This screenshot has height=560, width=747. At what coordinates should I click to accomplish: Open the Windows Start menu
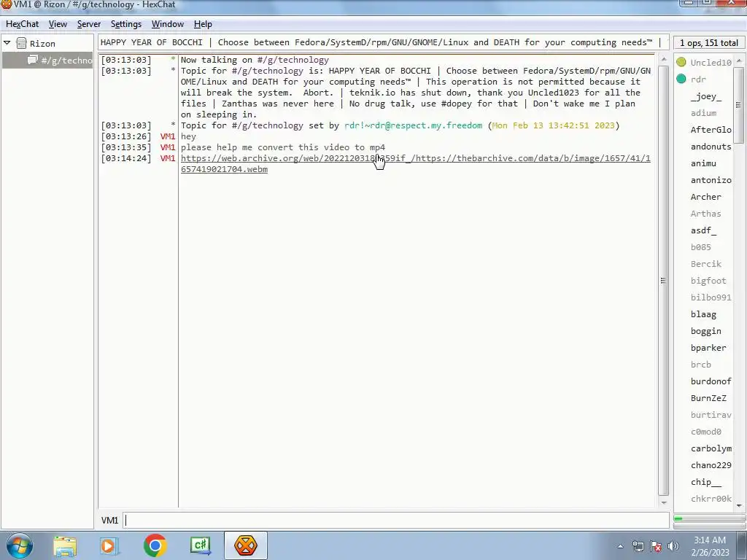click(x=20, y=545)
